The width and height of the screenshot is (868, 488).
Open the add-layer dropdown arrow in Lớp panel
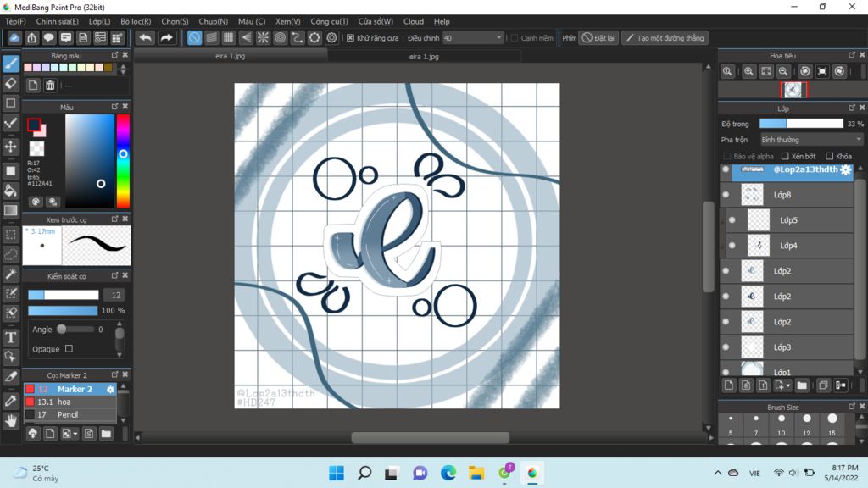787,385
